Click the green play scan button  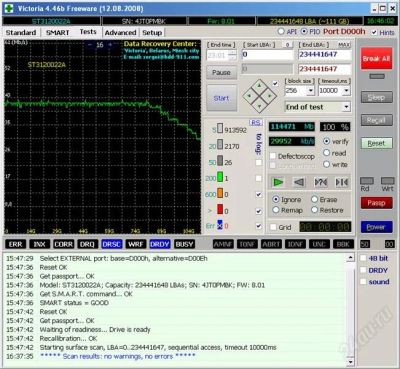tap(278, 182)
